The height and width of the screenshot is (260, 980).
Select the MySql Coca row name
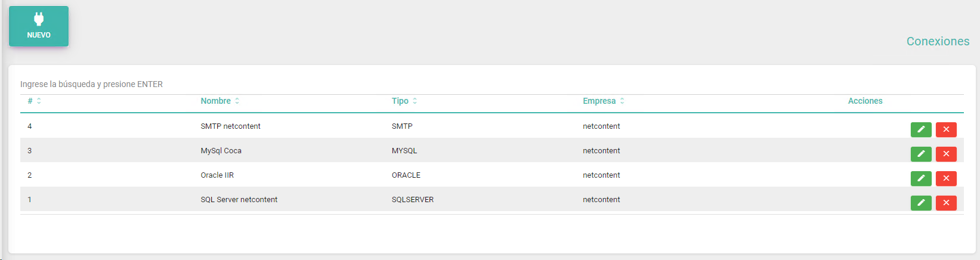click(x=221, y=151)
